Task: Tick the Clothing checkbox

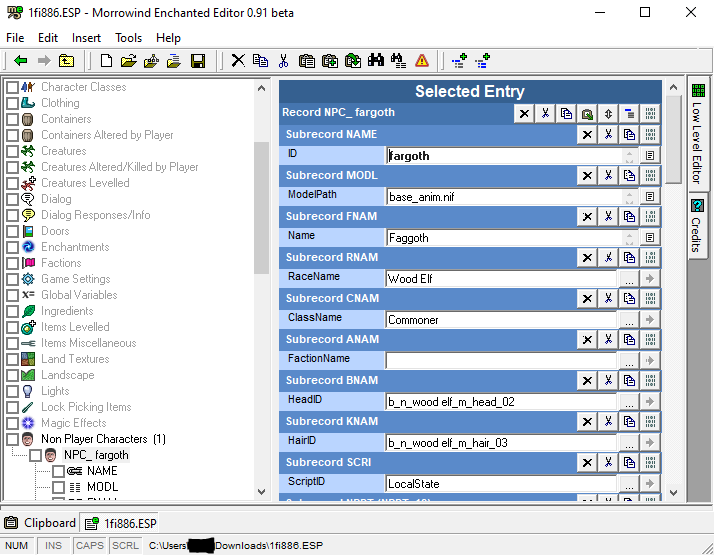Action: tap(12, 103)
